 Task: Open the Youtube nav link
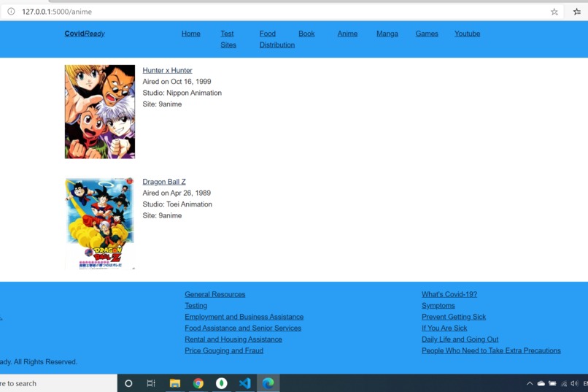coord(467,34)
